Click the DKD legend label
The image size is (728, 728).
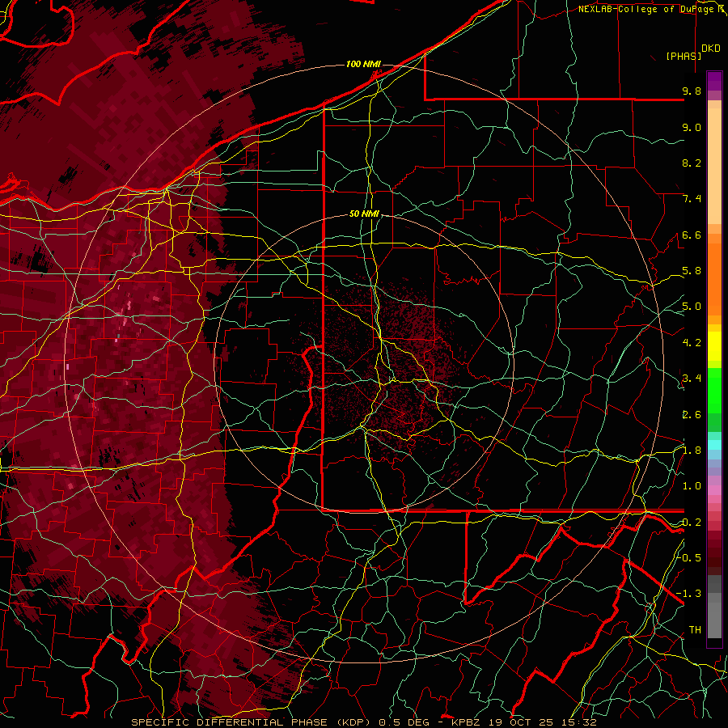tap(710, 49)
